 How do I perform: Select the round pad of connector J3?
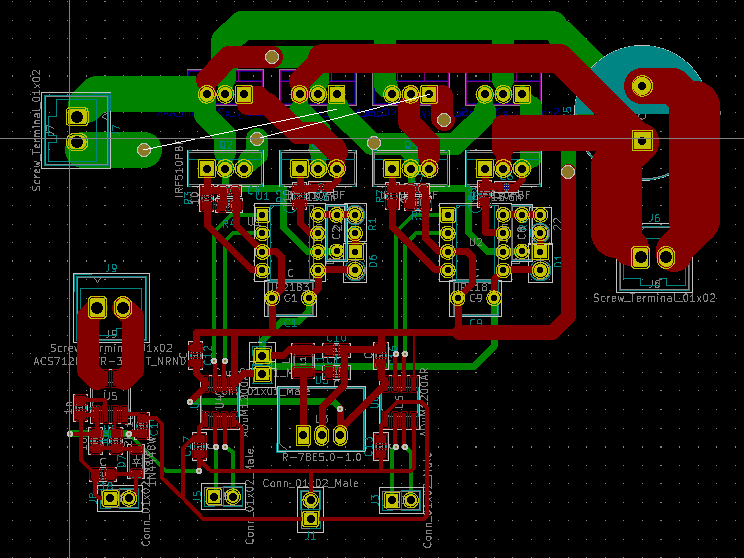point(410,500)
